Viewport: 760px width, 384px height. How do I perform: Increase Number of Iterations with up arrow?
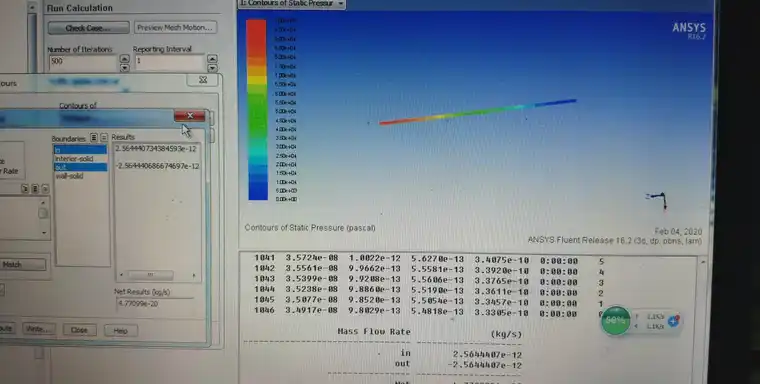pyautogui.click(x=125, y=59)
